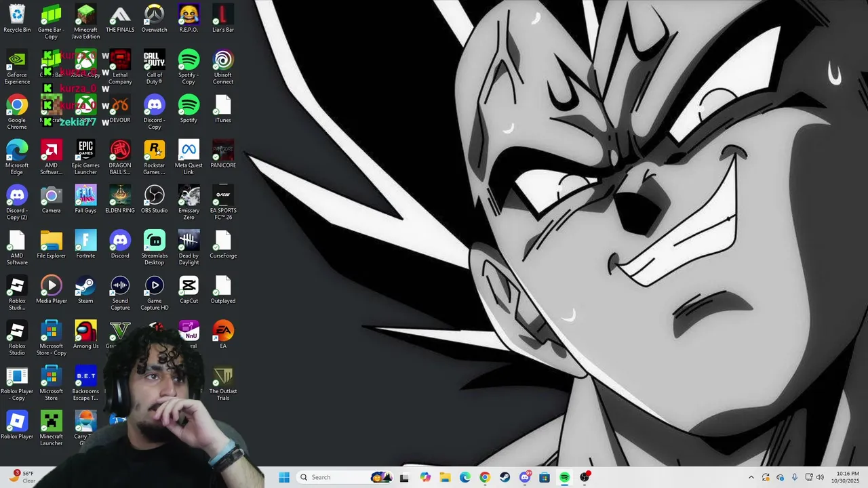Open the DEVOUR game icon
Image resolution: width=868 pixels, height=488 pixels.
pos(120,108)
